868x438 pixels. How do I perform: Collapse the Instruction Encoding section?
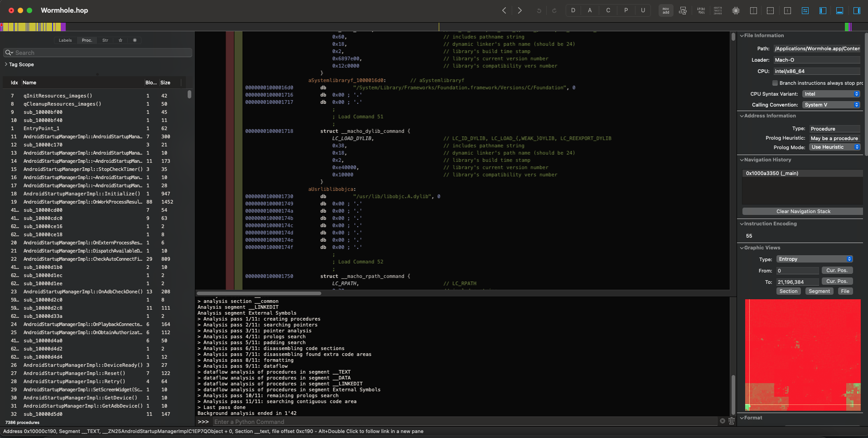click(742, 224)
